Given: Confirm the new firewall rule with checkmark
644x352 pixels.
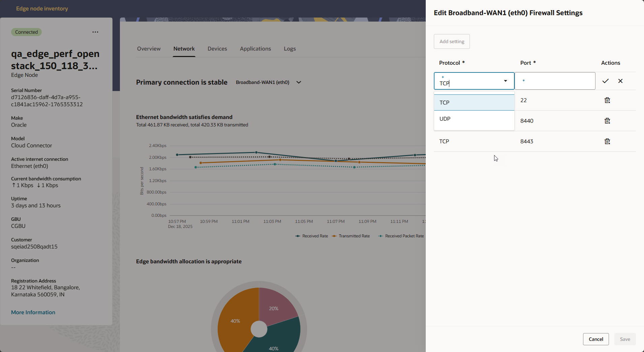Looking at the screenshot, I should point(605,81).
